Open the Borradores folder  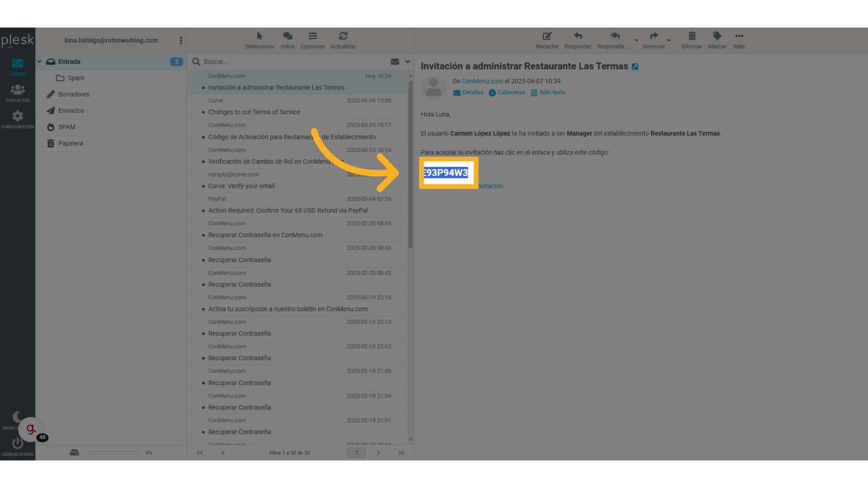tap(74, 94)
